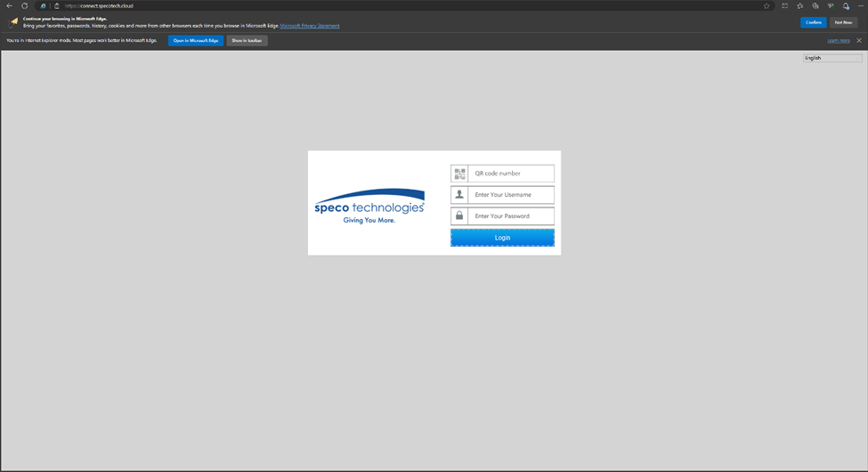868x472 pixels.
Task: Dismiss the banner with Not Now
Action: (x=843, y=22)
